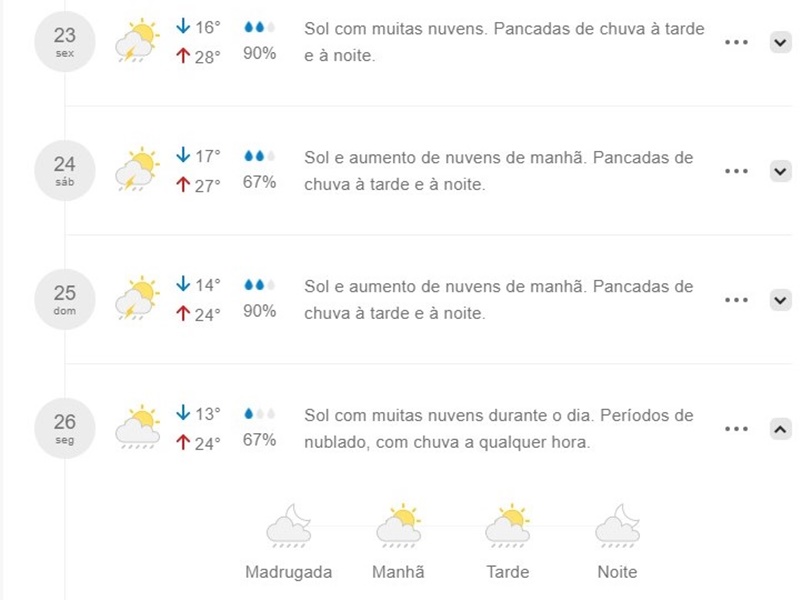
Task: Click the 23 sex date circle
Action: pyautogui.click(x=65, y=41)
